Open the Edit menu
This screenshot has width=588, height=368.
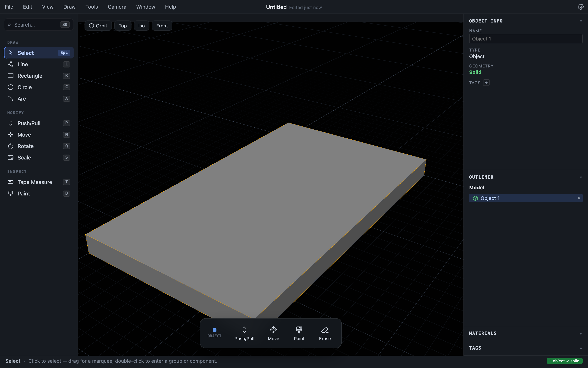tap(27, 7)
